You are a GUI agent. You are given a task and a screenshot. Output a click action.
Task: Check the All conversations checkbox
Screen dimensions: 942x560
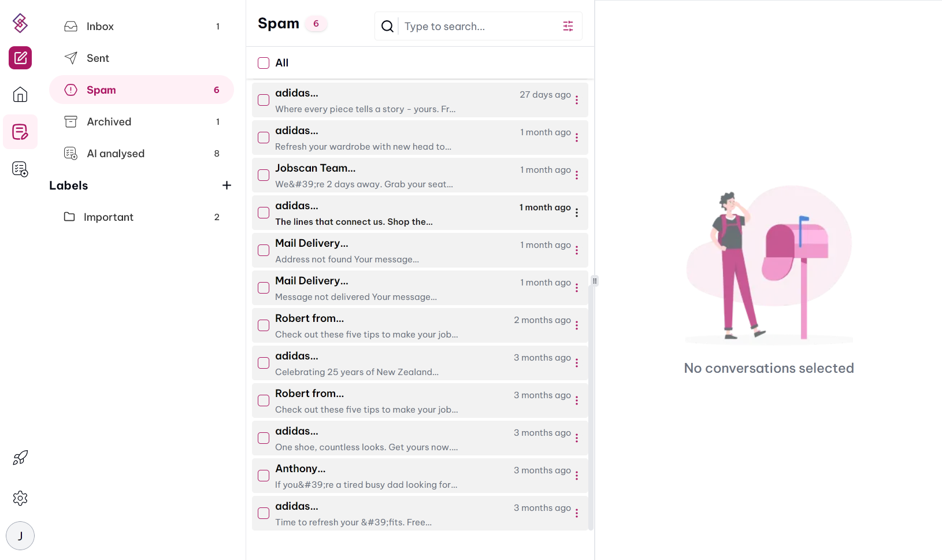[x=263, y=63]
